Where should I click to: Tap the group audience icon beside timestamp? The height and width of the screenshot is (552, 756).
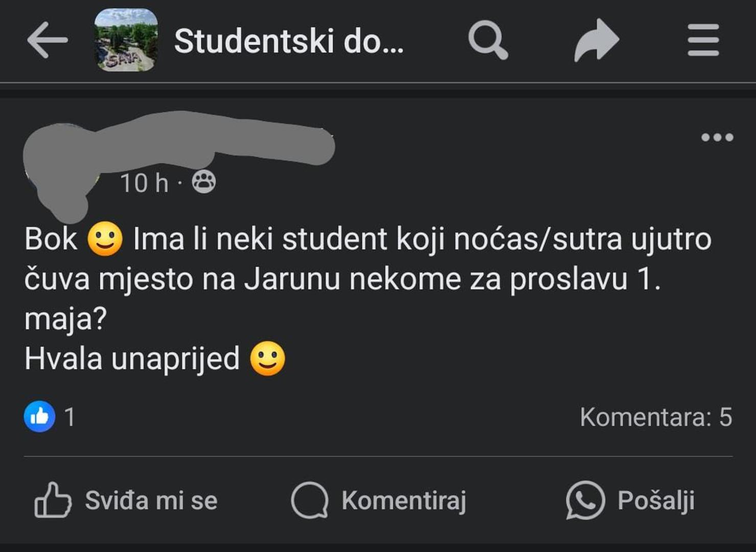click(x=203, y=182)
